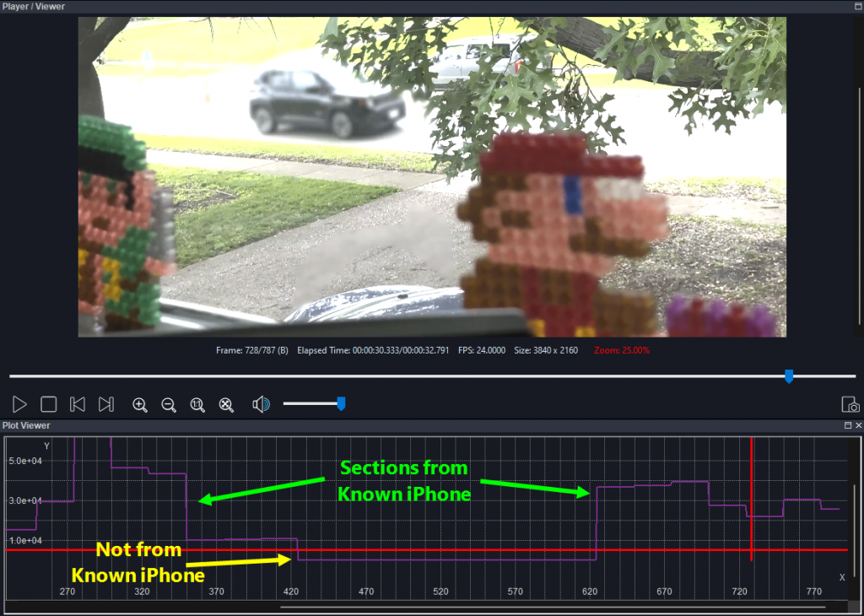Reset video zoom to 1:1
The height and width of the screenshot is (616, 864).
click(x=197, y=405)
